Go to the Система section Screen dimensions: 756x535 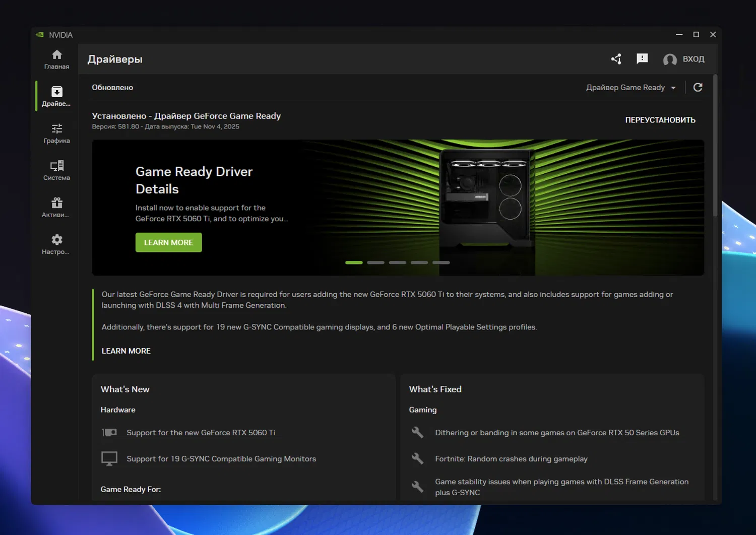click(56, 170)
